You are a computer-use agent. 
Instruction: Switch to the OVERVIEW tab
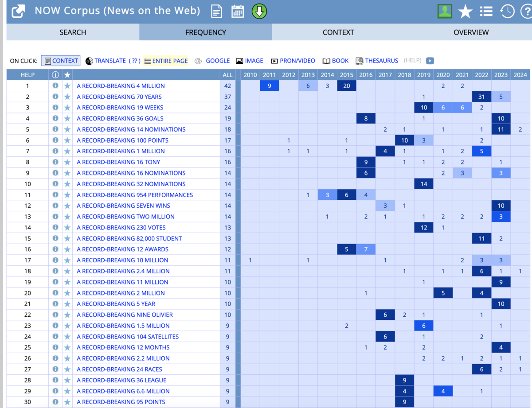[x=471, y=32]
